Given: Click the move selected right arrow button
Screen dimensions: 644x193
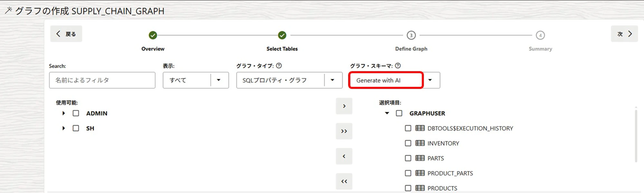Looking at the screenshot, I should [x=344, y=106].
